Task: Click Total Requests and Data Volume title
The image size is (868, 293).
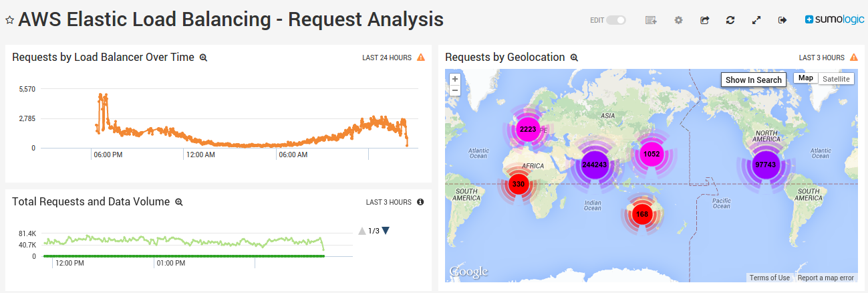Action: [91, 202]
